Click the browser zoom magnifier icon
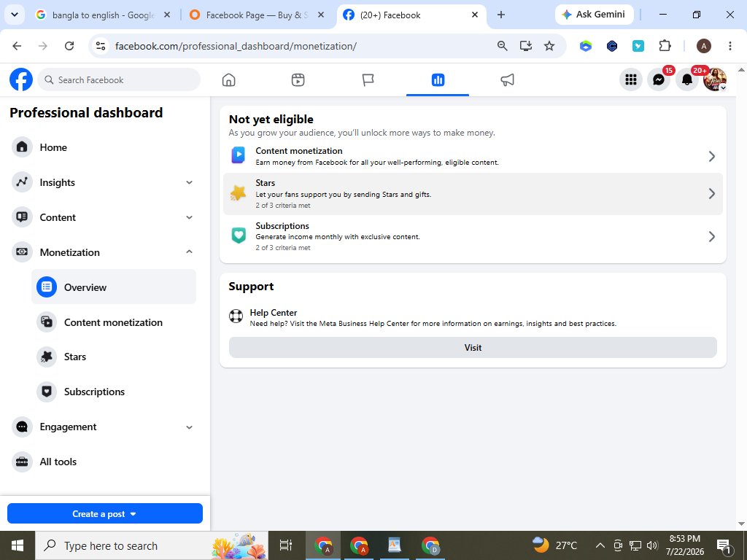Screen dimensions: 747x560 pyautogui.click(x=502, y=46)
